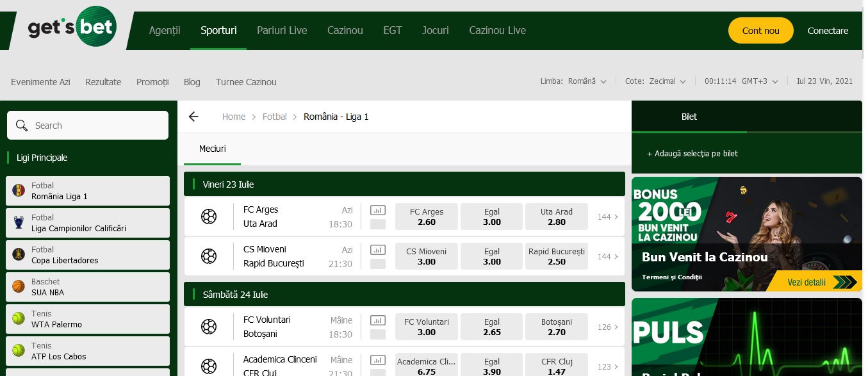This screenshot has width=868, height=376.
Task: Open Turnee Cazinou link
Action: pos(246,82)
